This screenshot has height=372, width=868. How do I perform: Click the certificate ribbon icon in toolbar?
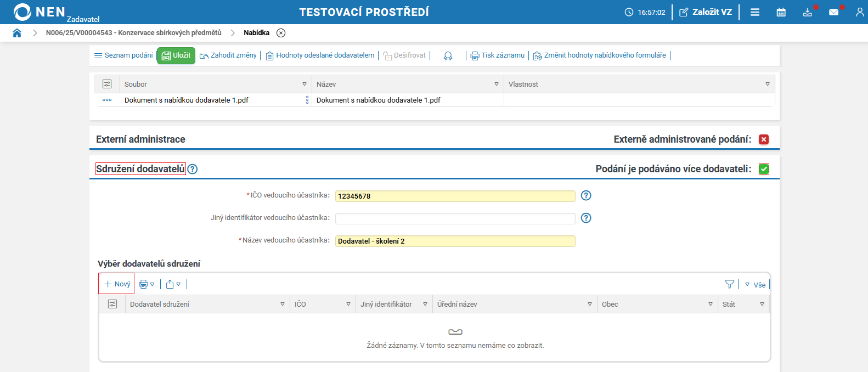448,56
